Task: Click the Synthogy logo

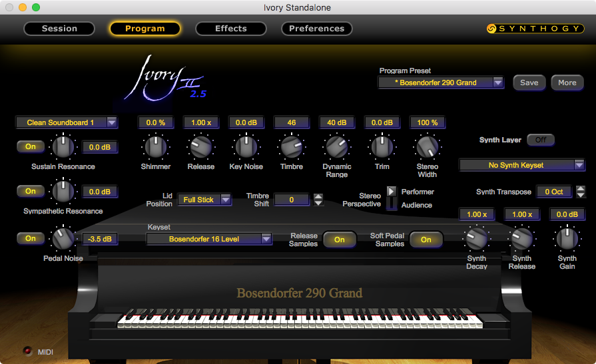Action: (x=535, y=29)
